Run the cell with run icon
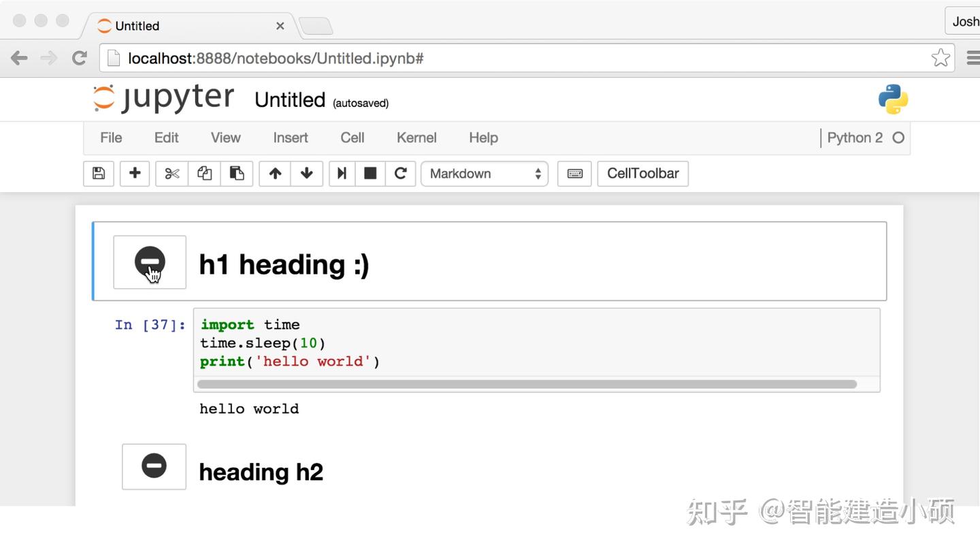The image size is (980, 551). [341, 174]
